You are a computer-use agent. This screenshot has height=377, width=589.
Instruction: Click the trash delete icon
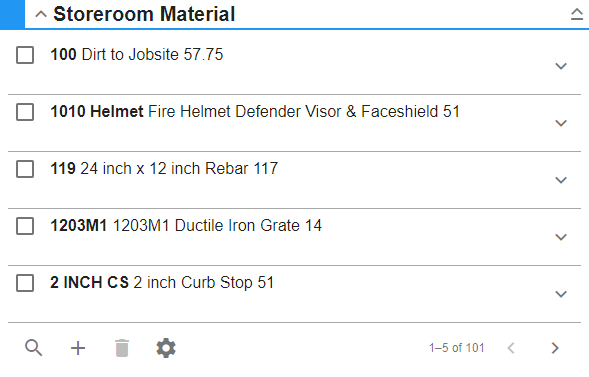pos(122,348)
